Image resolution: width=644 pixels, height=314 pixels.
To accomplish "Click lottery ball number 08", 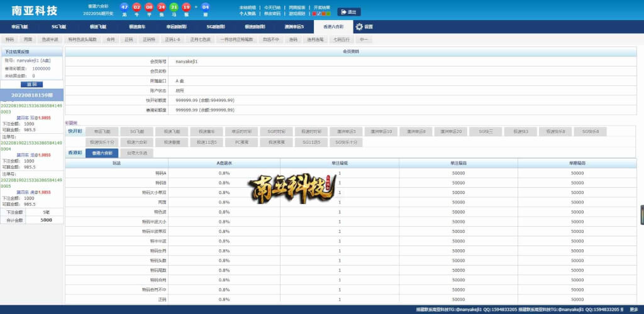I will (x=148, y=7).
